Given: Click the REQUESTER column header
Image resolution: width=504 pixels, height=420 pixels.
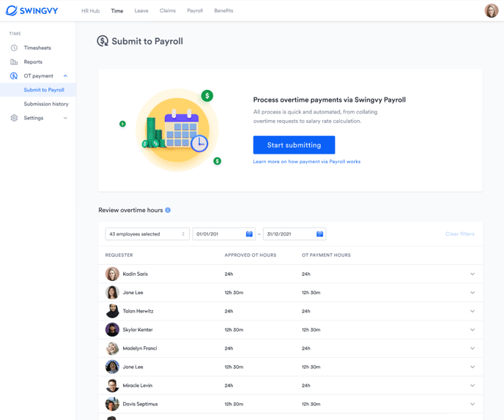Looking at the screenshot, I should coord(119,255).
